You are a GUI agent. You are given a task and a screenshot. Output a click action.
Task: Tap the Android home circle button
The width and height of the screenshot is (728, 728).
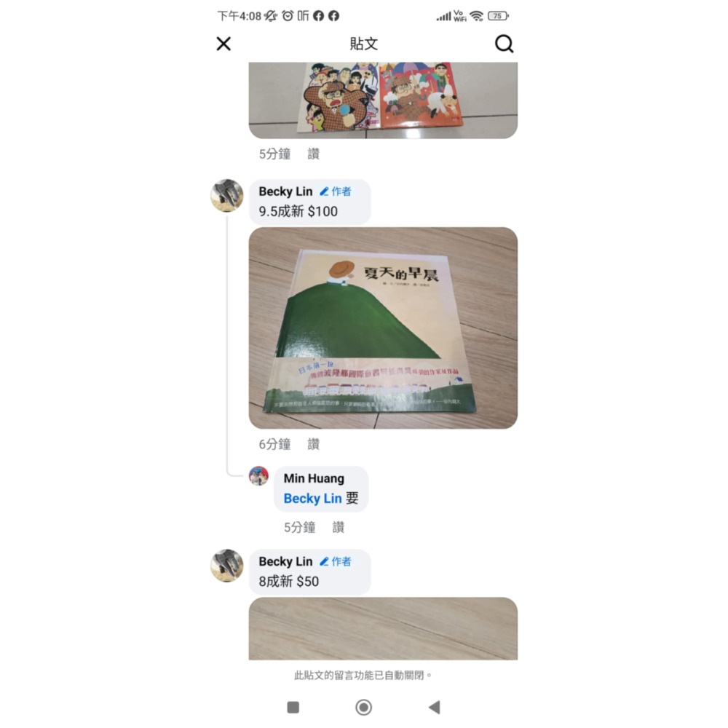pos(363,707)
